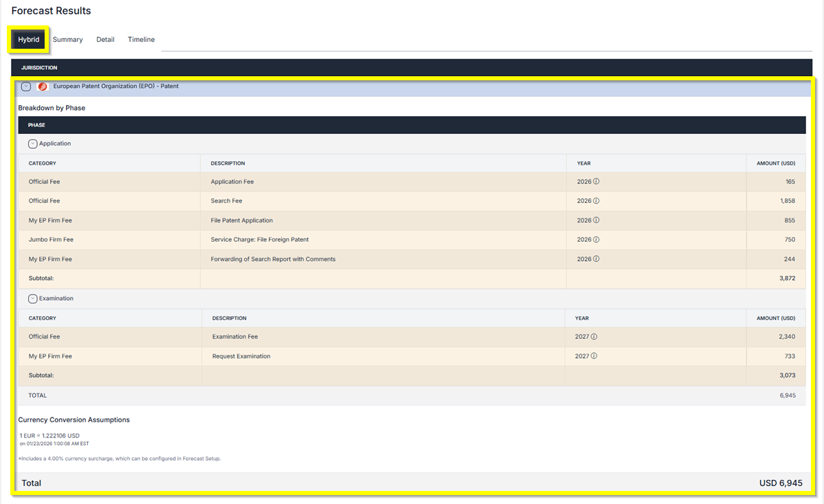
Task: Collapse the Examination phase section
Action: coord(32,299)
